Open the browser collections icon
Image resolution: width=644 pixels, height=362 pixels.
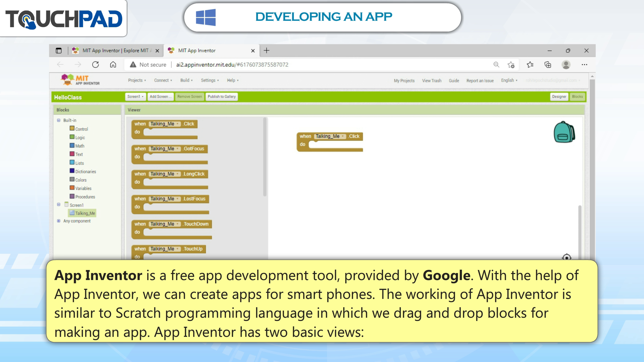[x=548, y=64]
